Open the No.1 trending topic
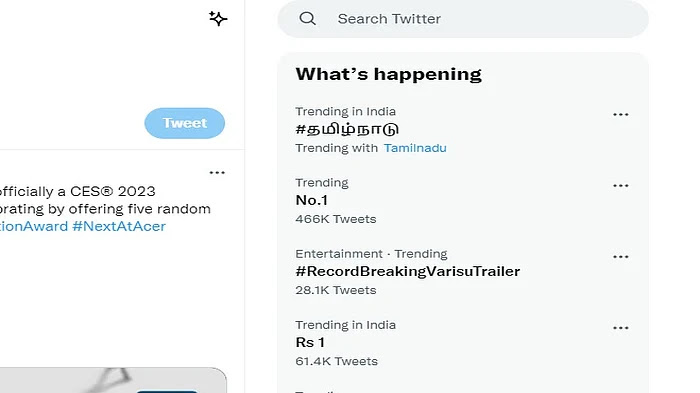Image resolution: width=700 pixels, height=393 pixels. tap(311, 200)
